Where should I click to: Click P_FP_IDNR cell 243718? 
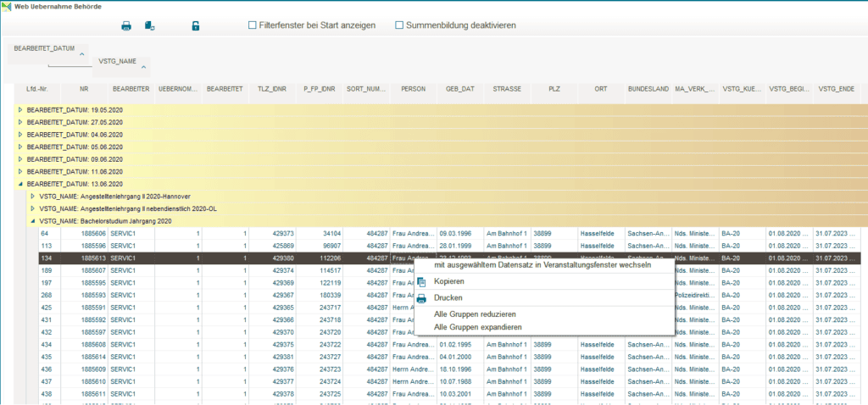point(320,319)
